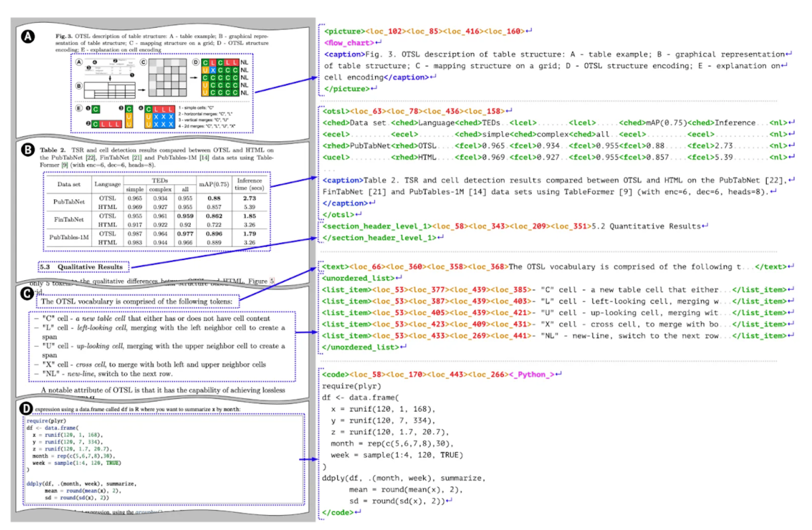Click the opening <code> tag
This screenshot has width=812, height=530.
[x=335, y=374]
